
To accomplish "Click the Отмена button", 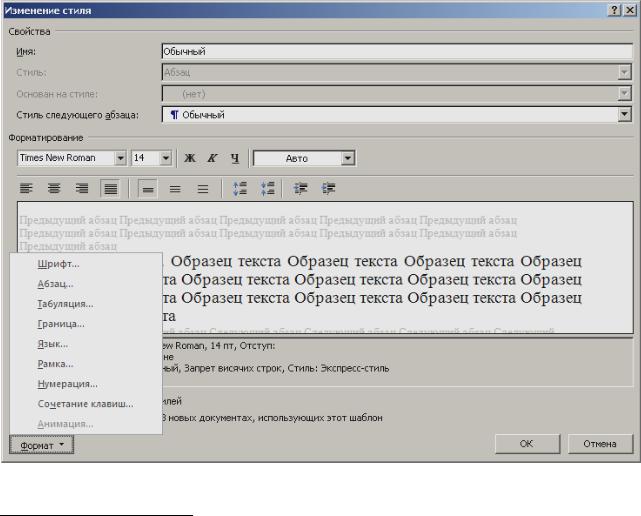I will [x=600, y=444].
